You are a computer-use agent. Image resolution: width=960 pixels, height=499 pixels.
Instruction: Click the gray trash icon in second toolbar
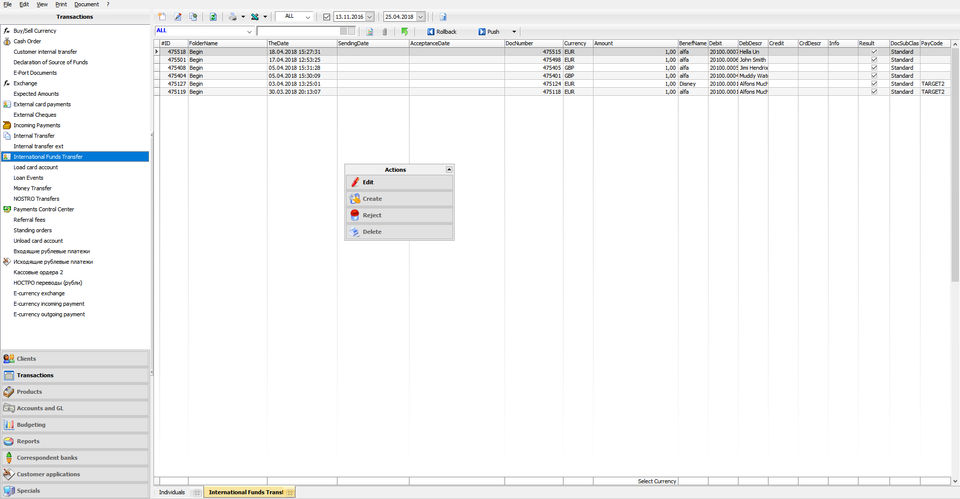click(x=384, y=31)
